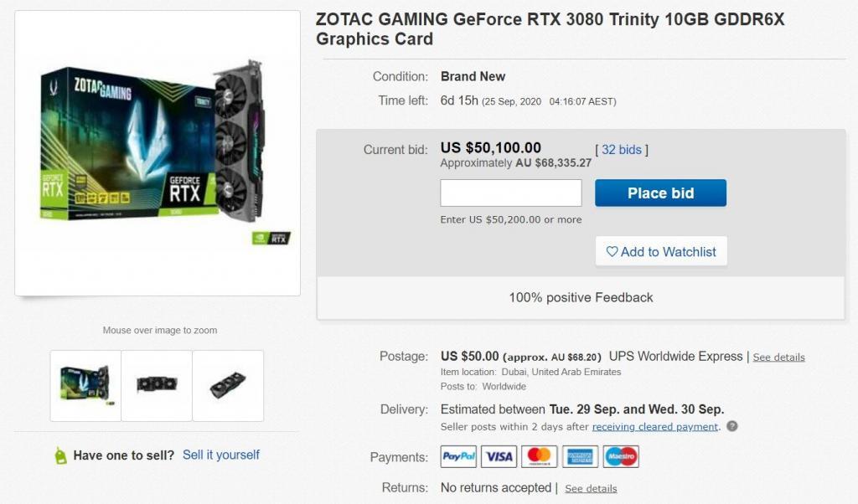The image size is (858, 504).
Task: Open postage See details link
Action: 778,357
